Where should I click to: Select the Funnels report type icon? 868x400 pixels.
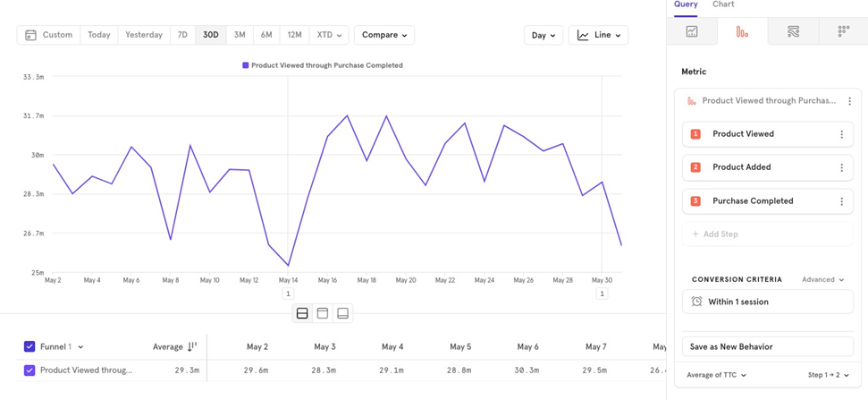(742, 31)
